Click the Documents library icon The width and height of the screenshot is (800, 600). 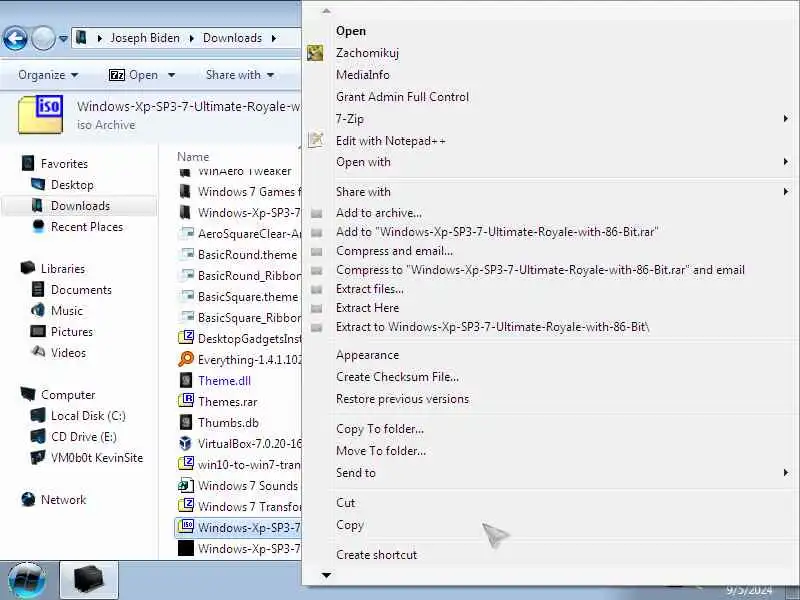click(x=38, y=289)
